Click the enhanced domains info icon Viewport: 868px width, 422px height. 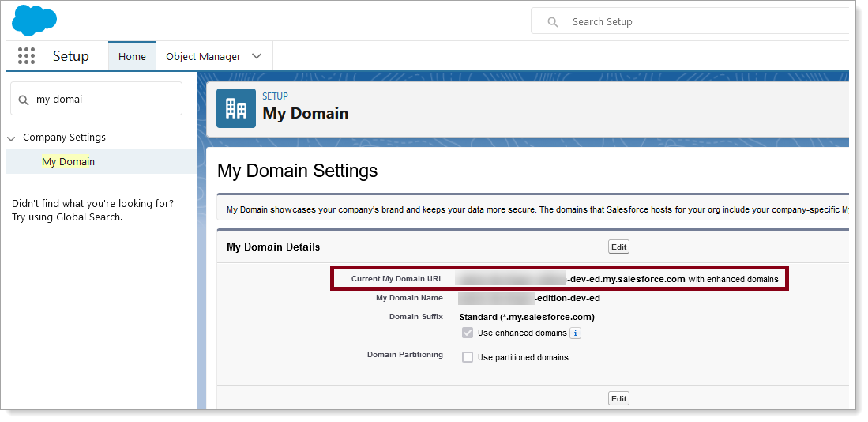pos(575,333)
